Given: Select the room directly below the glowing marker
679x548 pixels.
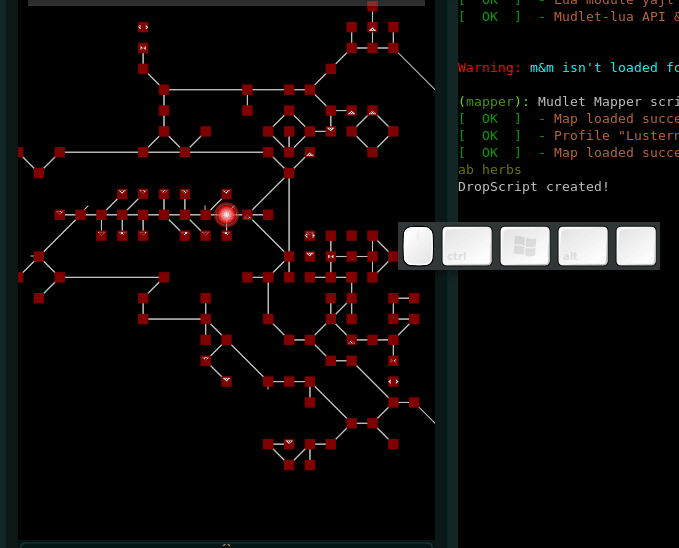Looking at the screenshot, I should 226,235.
